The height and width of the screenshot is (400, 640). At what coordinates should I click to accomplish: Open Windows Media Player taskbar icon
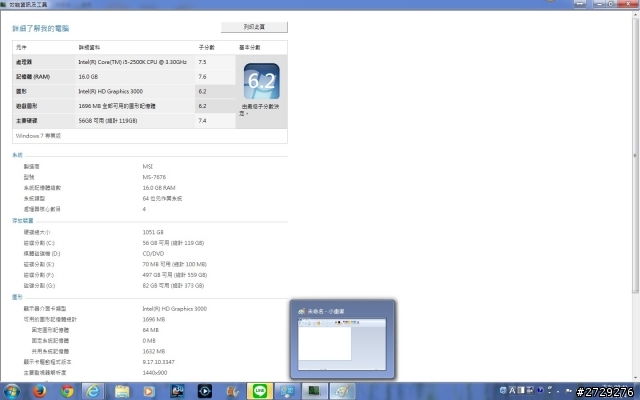point(149,391)
